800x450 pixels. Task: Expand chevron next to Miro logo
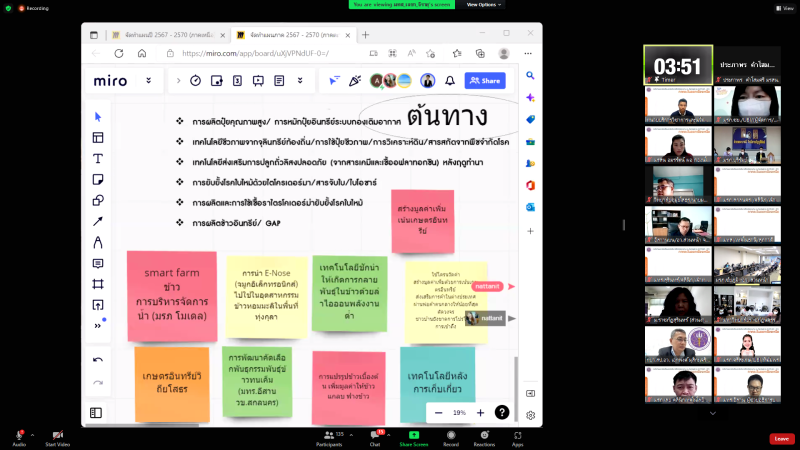point(149,80)
